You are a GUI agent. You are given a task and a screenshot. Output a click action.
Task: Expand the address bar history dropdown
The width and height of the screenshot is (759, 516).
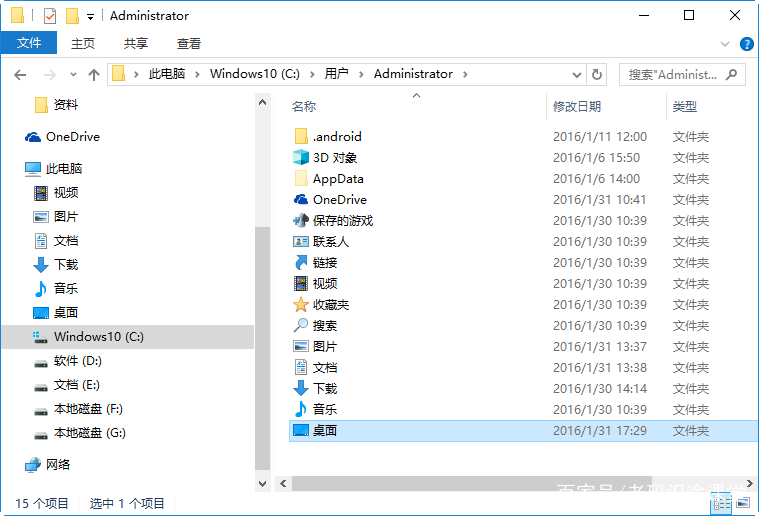click(x=577, y=75)
